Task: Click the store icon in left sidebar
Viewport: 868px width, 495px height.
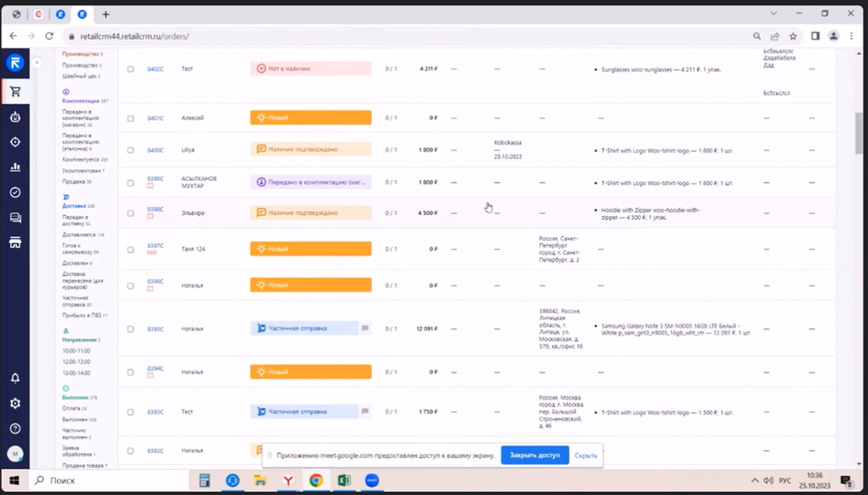Action: pos(15,242)
